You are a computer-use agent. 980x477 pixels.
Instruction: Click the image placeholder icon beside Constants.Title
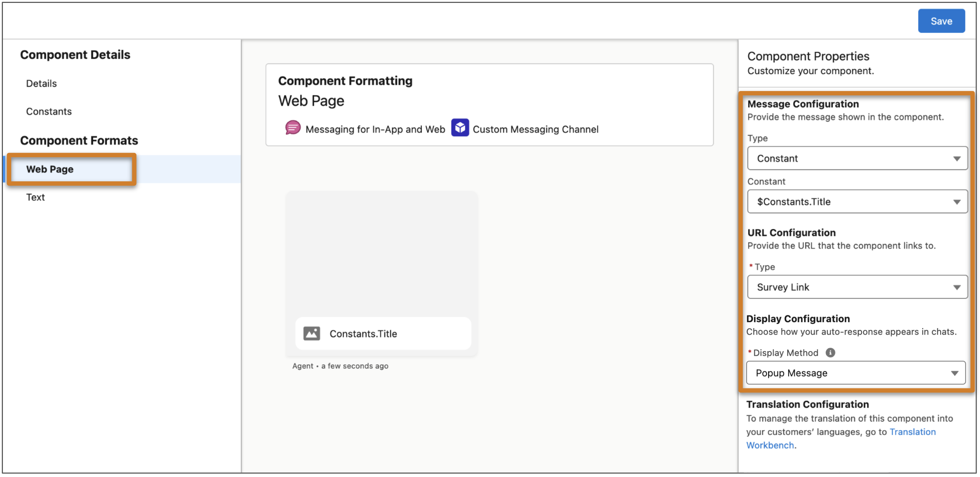point(312,334)
